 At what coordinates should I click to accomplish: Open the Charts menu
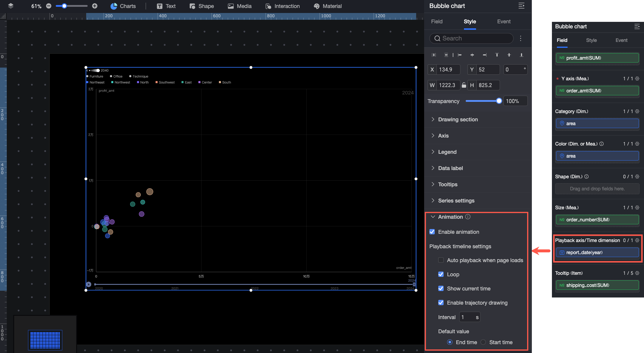pyautogui.click(x=123, y=6)
